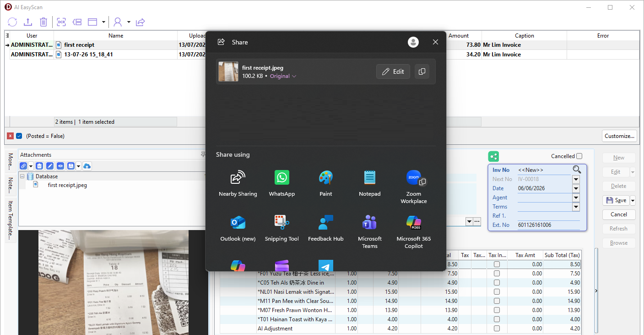644x335 pixels.
Task: Open the Save button dropdown arrow
Action: (x=633, y=200)
